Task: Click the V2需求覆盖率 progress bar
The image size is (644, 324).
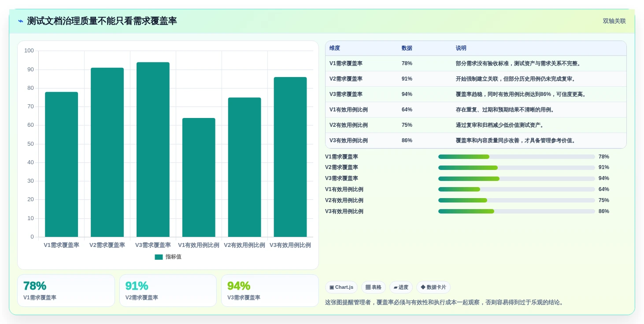Action: pos(517,168)
